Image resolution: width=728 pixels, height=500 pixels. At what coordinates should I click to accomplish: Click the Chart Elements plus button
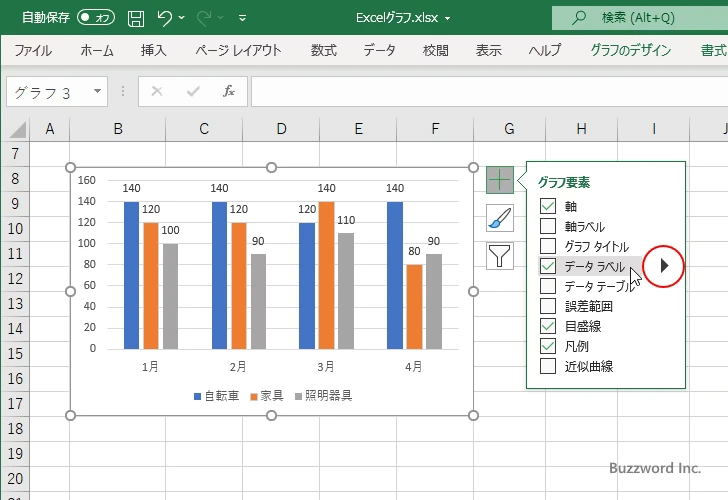coord(500,180)
